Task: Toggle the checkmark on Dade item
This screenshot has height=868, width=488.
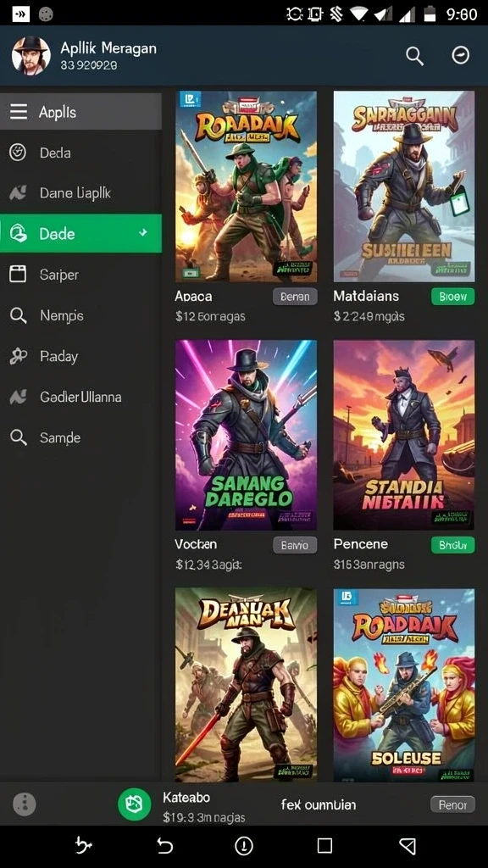Action: click(143, 233)
